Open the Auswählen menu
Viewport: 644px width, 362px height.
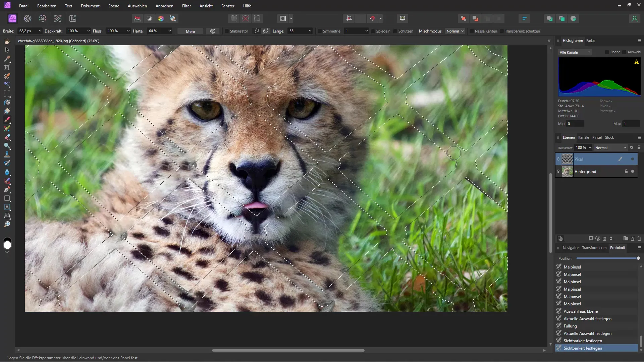coord(137,6)
